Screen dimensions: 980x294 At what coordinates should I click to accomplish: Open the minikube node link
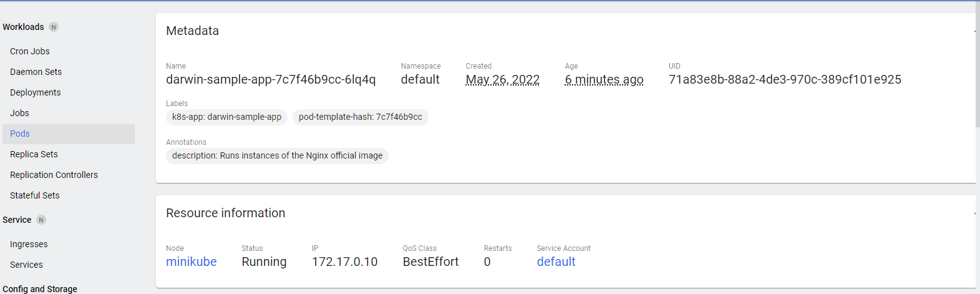tap(192, 262)
